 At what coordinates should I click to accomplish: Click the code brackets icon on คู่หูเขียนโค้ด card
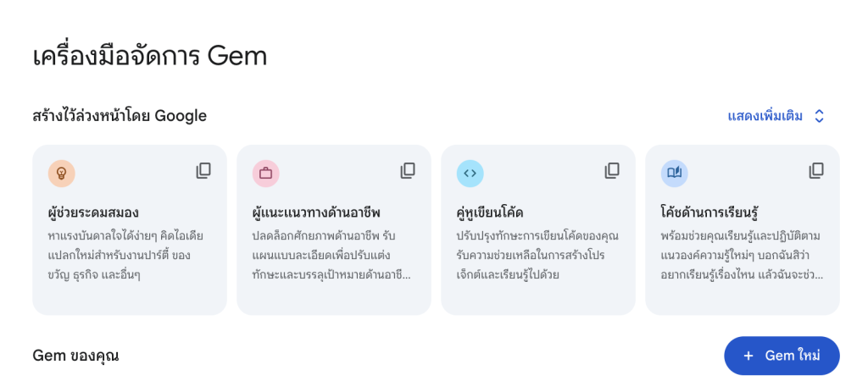[470, 174]
